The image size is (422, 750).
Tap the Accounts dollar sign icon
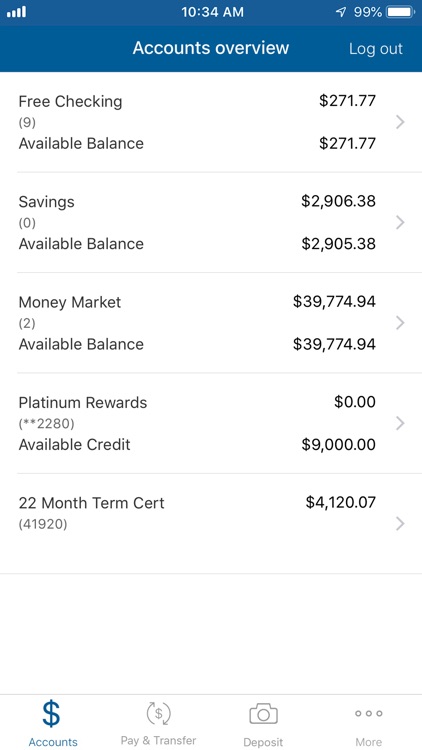coord(51,714)
